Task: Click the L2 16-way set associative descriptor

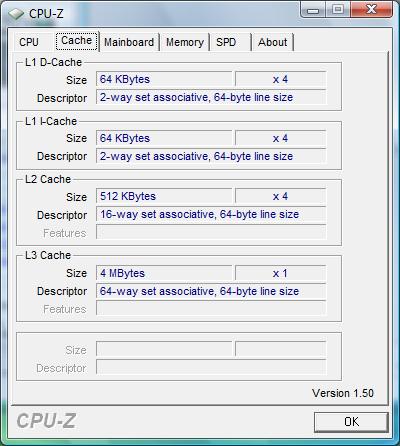Action: (x=211, y=214)
